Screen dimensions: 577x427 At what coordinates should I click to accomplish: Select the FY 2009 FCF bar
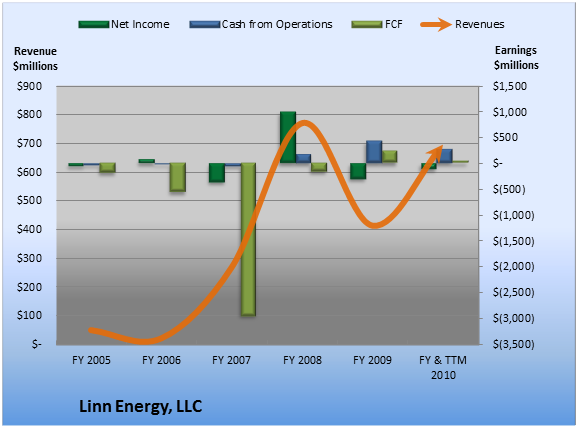390,156
